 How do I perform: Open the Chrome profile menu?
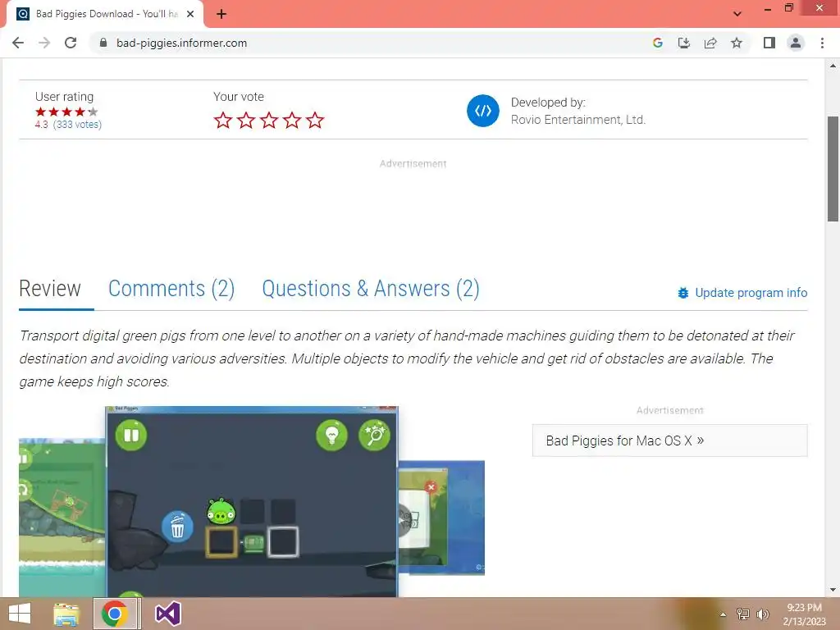(796, 43)
